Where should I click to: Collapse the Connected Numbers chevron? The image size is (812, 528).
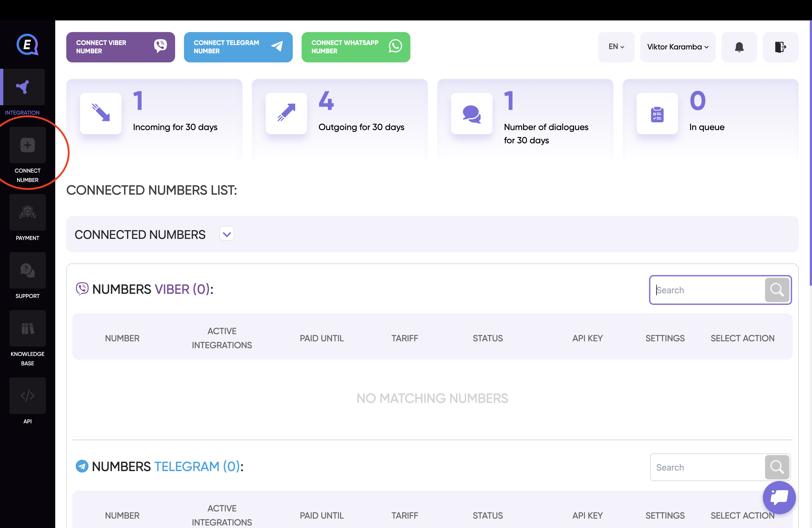[x=226, y=234]
